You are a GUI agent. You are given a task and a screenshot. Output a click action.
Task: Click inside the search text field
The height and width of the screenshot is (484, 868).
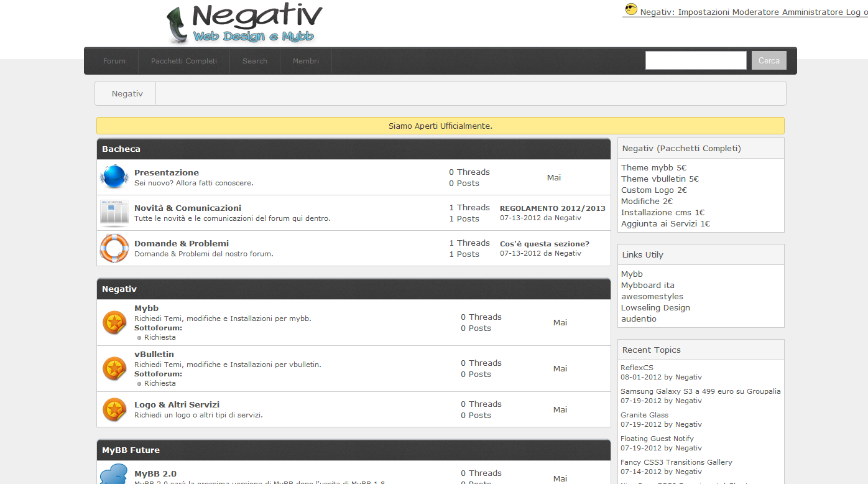tap(696, 60)
